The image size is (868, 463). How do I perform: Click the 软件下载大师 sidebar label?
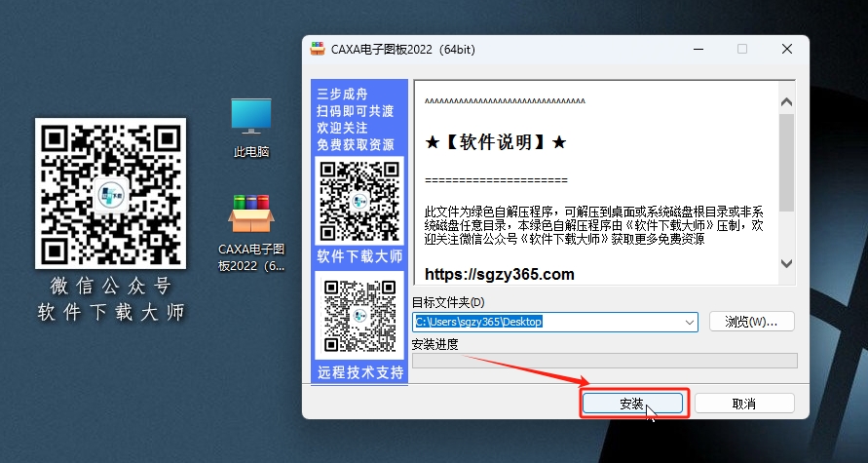pos(359,256)
